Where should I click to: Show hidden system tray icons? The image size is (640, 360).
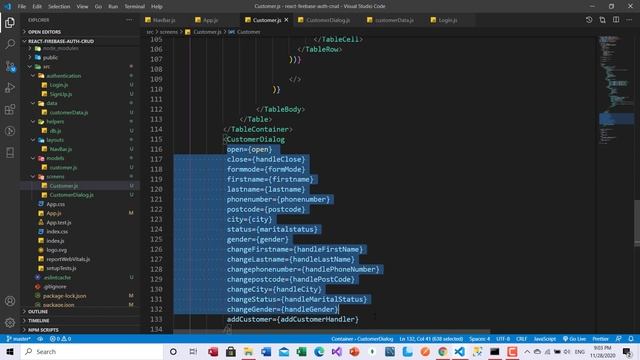[527, 351]
